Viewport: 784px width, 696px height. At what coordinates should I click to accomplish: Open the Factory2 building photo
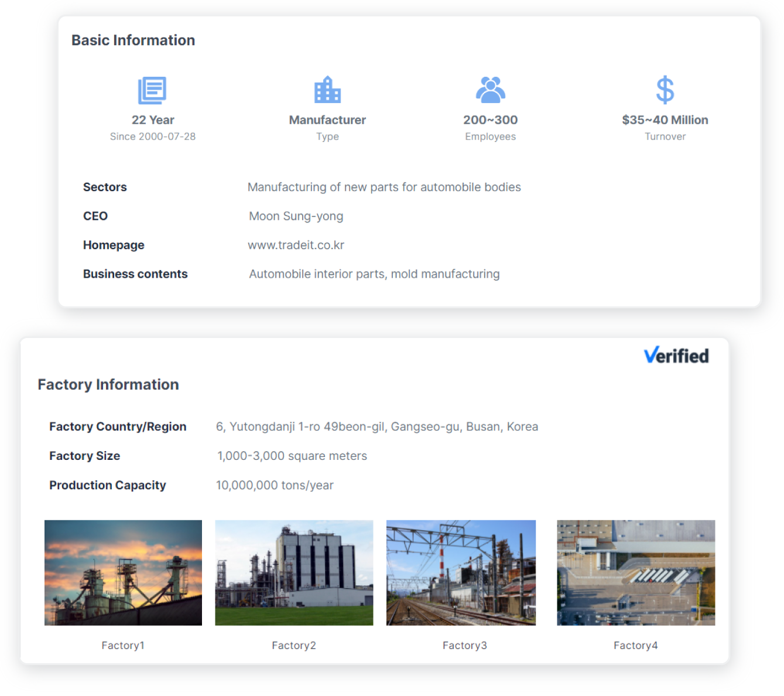tap(294, 572)
